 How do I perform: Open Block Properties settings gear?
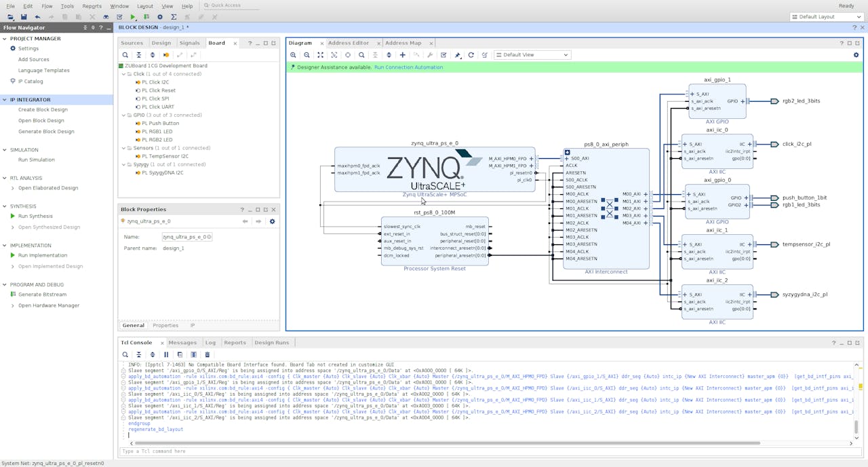coord(272,221)
